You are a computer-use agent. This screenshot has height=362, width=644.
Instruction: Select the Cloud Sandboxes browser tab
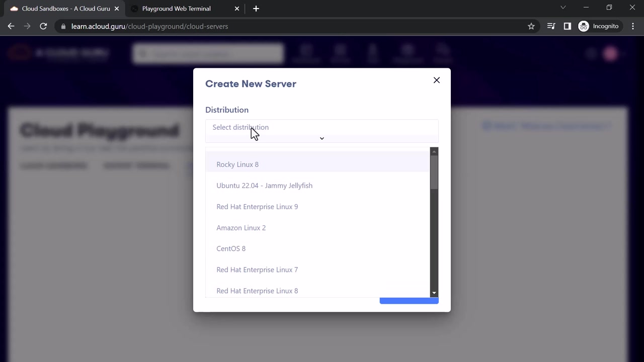click(65, 9)
